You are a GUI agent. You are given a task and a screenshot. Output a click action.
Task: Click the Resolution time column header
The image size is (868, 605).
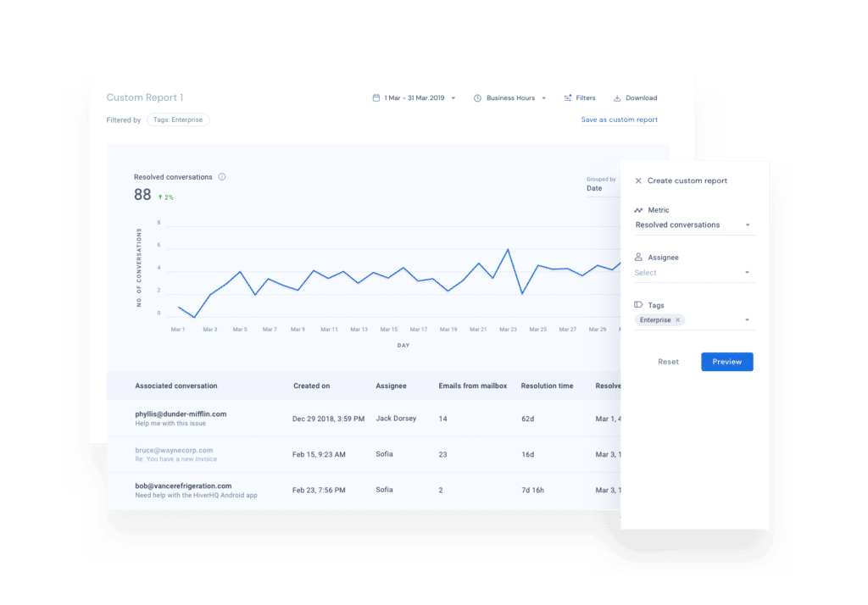547,386
